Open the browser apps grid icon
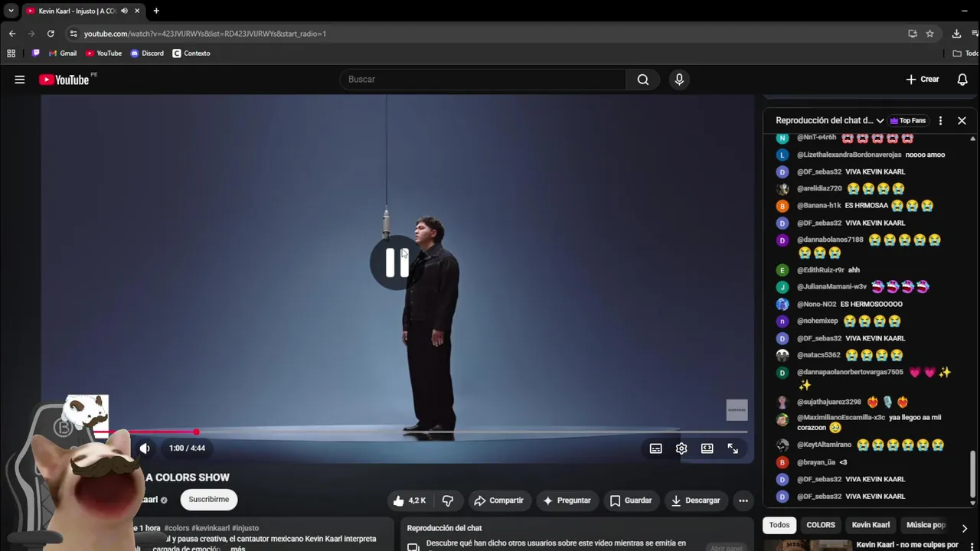Screen dimensions: 980x551 click(11, 54)
